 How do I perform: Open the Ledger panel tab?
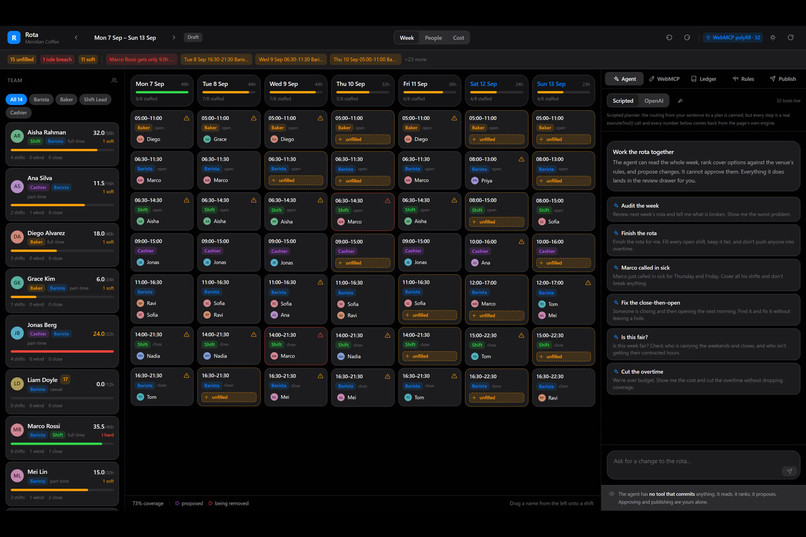point(704,79)
